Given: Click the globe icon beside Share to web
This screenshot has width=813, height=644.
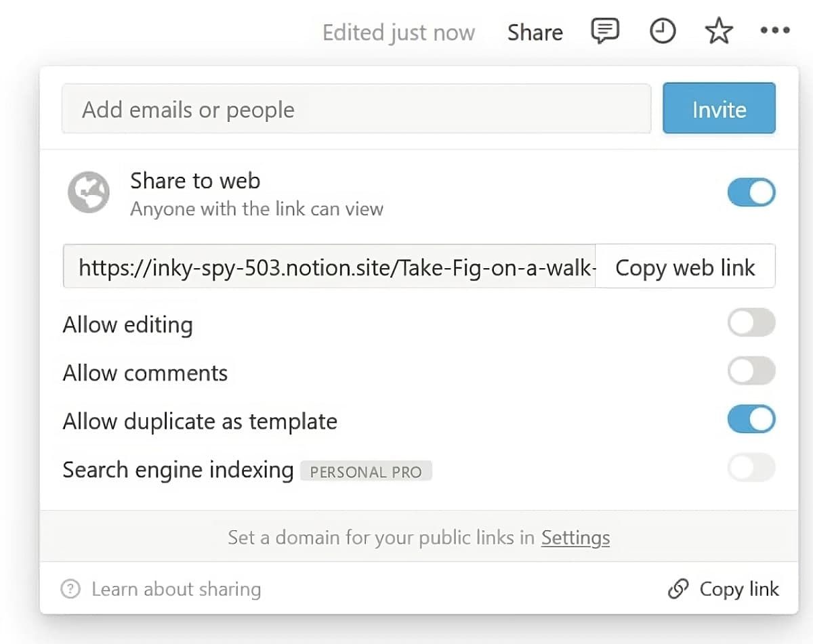Looking at the screenshot, I should [x=89, y=192].
